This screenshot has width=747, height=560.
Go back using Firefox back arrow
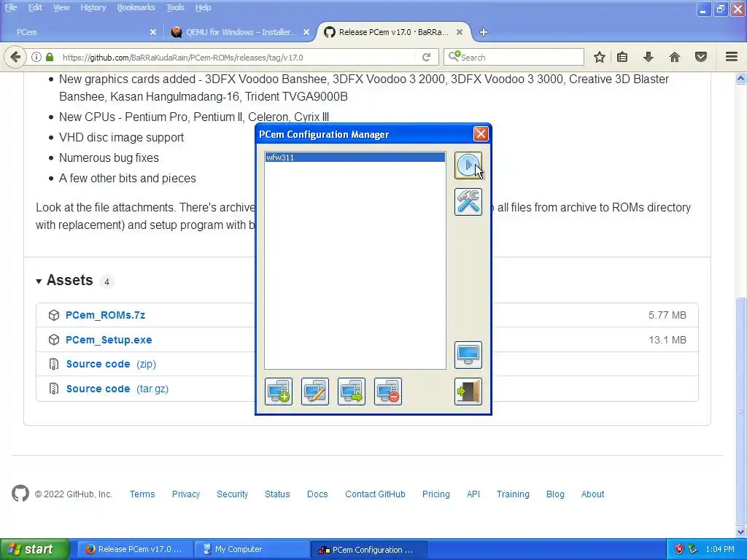[x=15, y=57]
